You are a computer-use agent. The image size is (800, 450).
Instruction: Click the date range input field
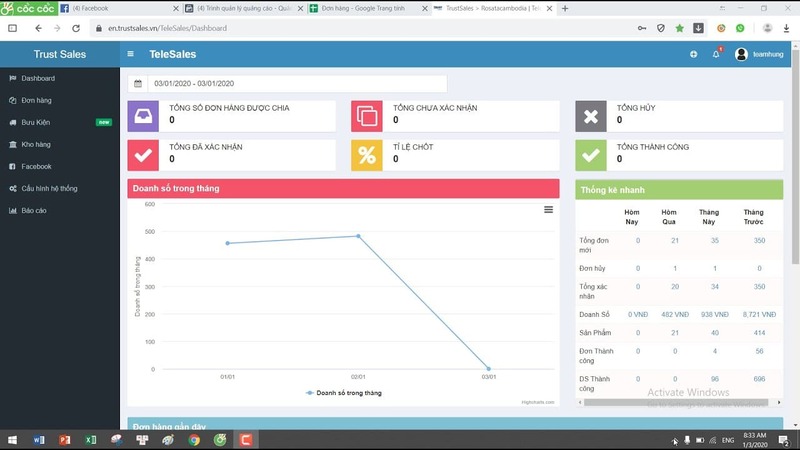pos(297,84)
